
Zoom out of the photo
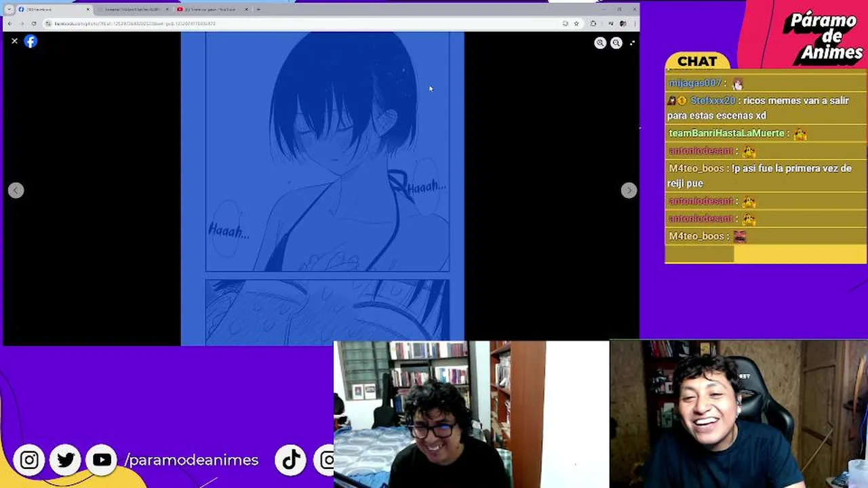point(616,43)
